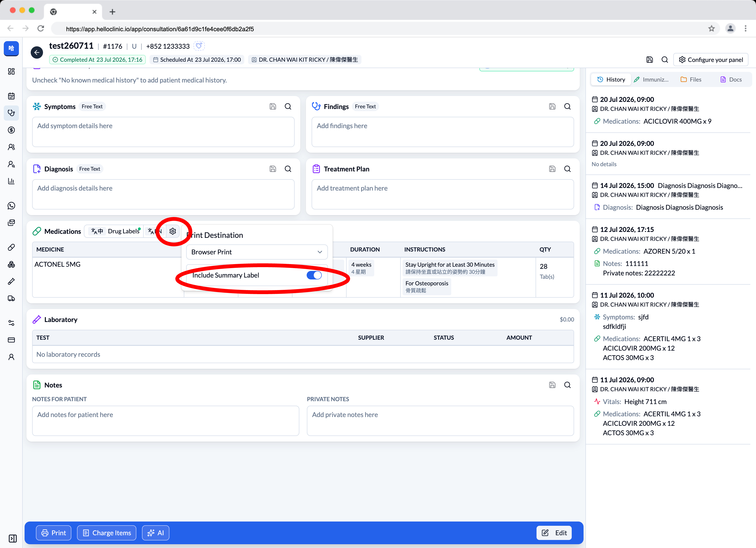Open the user account sidebar icon
Viewport: 756px width, 548px height.
[11, 357]
